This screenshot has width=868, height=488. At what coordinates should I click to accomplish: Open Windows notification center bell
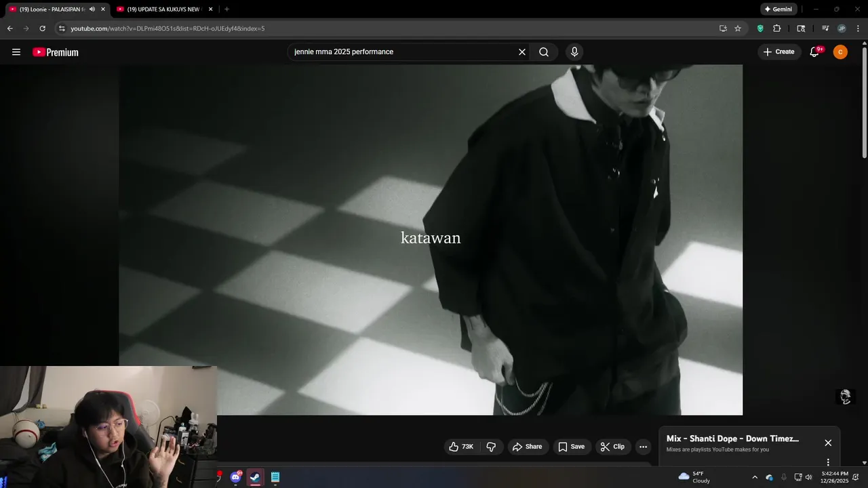(x=856, y=477)
